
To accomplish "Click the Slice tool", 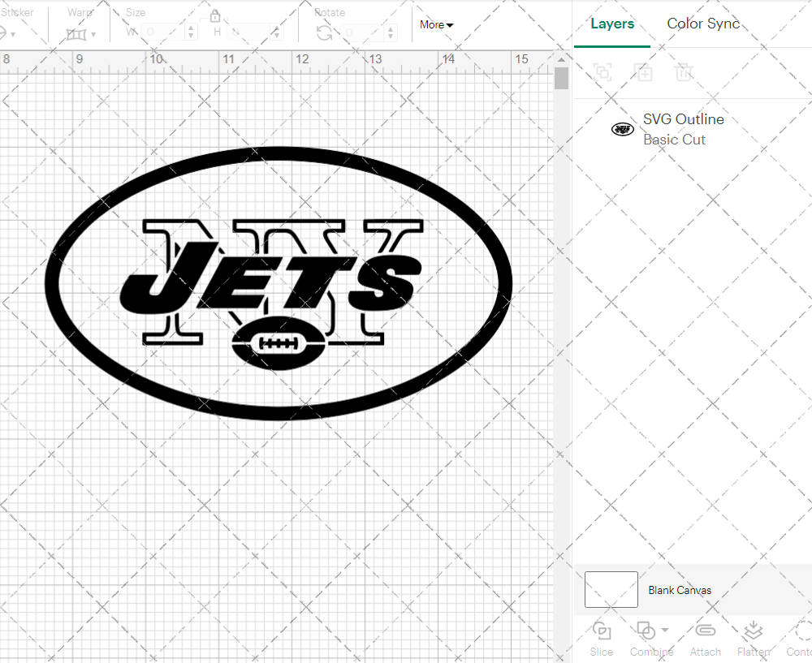I will (601, 639).
